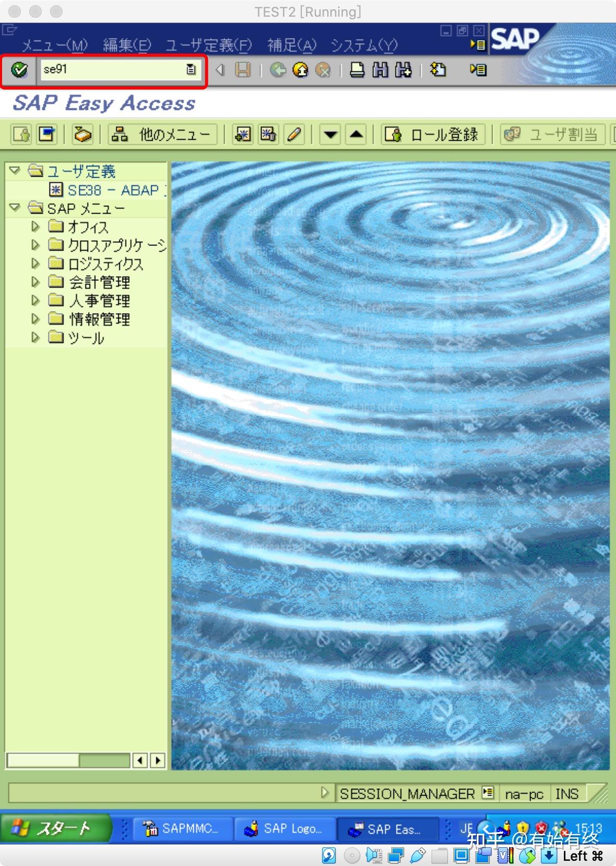Collapse the ユーザ定義 favorites folder
This screenshot has height=866, width=616.
(15, 170)
